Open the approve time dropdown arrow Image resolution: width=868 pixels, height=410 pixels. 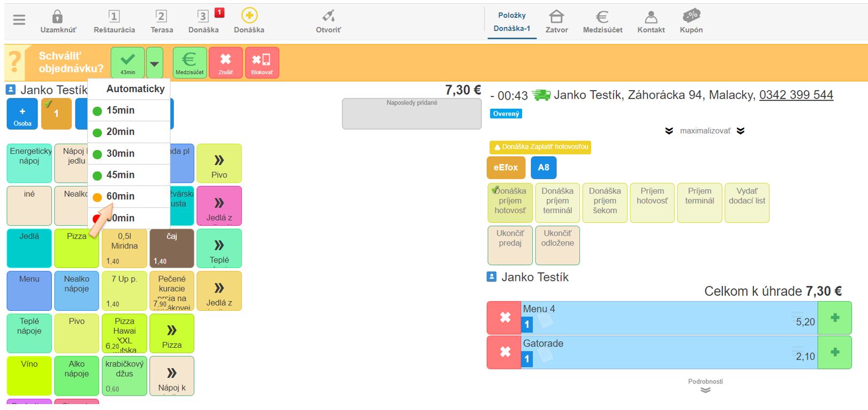154,63
